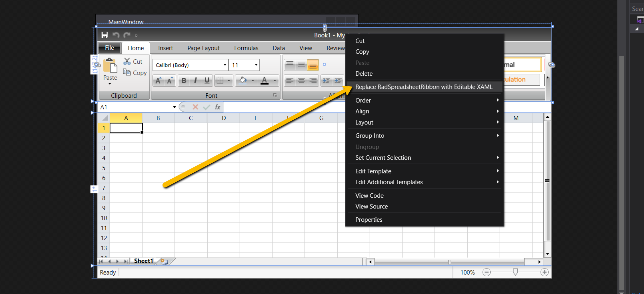Click the Sheet1 sheet tab

pyautogui.click(x=143, y=261)
